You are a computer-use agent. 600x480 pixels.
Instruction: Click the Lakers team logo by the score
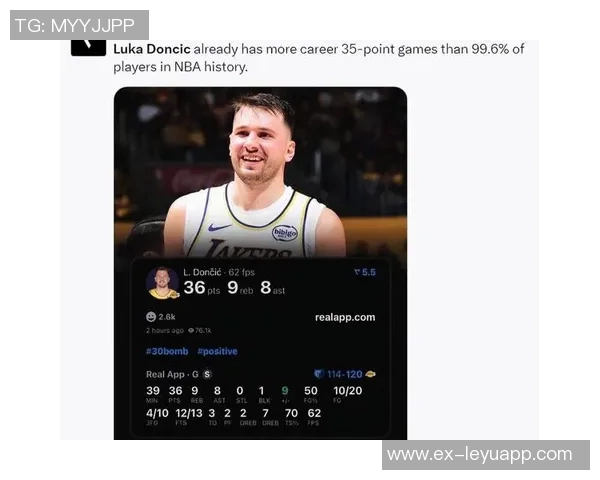point(370,374)
